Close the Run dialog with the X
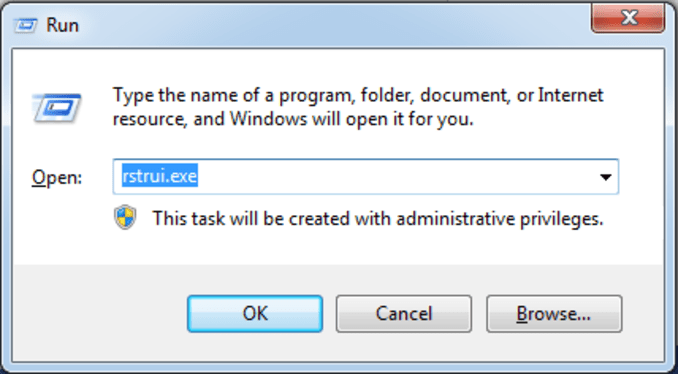The width and height of the screenshot is (678, 374). (x=628, y=17)
